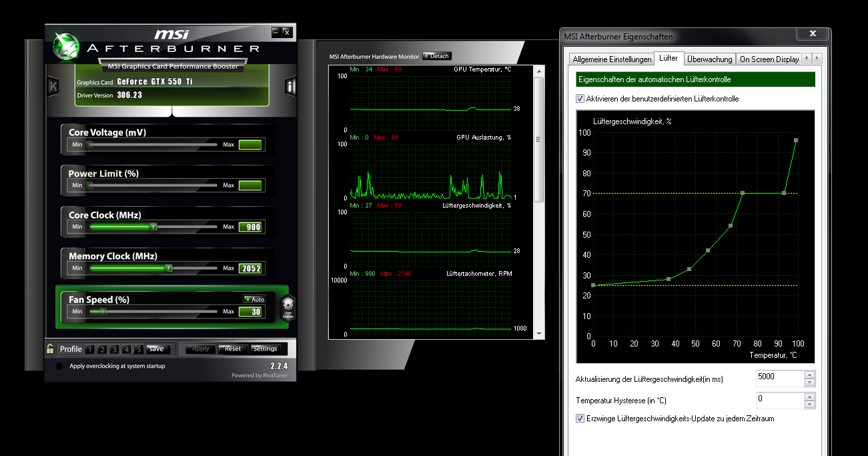This screenshot has height=456, width=868.
Task: Toggle Apply overclocking at system startup
Action: point(59,366)
